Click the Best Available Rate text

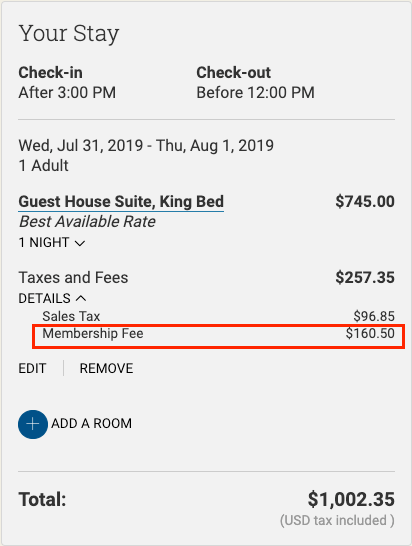tap(87, 222)
